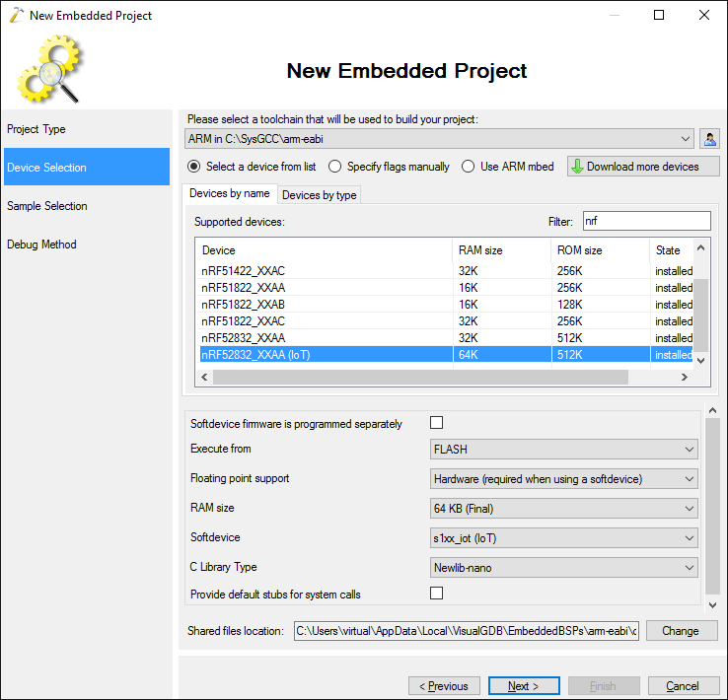Image resolution: width=728 pixels, height=700 pixels.
Task: Click the 'Download more devices' button
Action: tap(643, 167)
